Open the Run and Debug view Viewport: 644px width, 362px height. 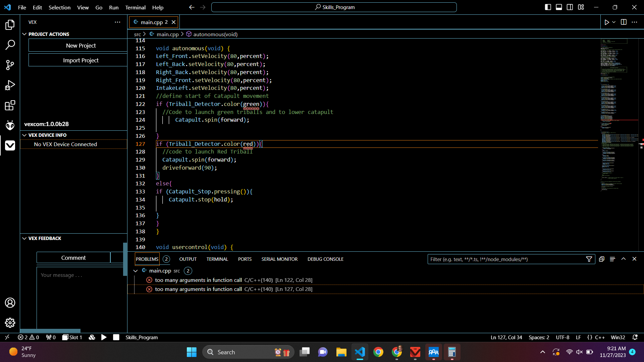[10, 85]
